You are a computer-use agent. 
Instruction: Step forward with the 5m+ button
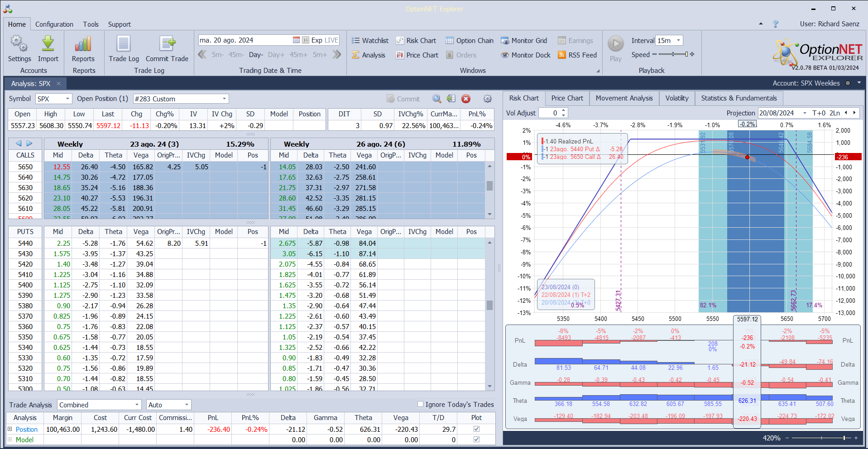320,55
